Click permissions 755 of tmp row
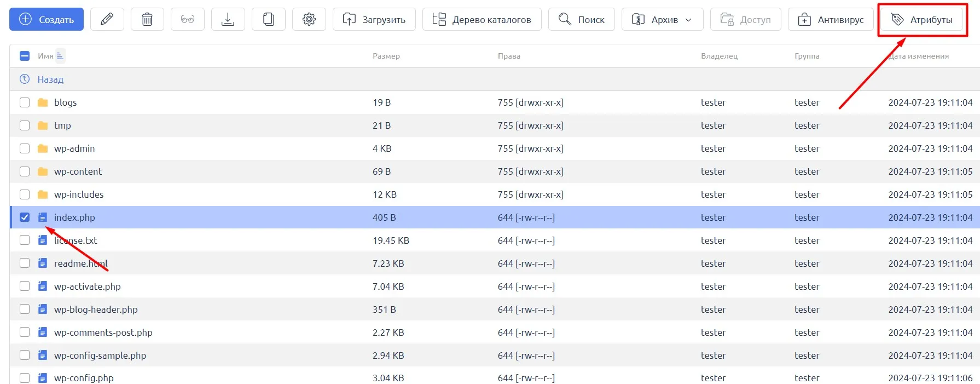Image resolution: width=980 pixels, height=384 pixels. 530,125
